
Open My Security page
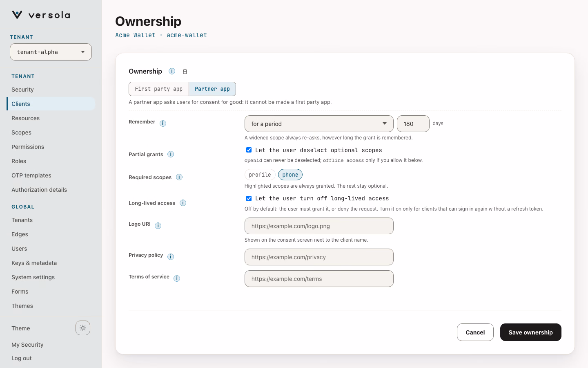(x=27, y=345)
